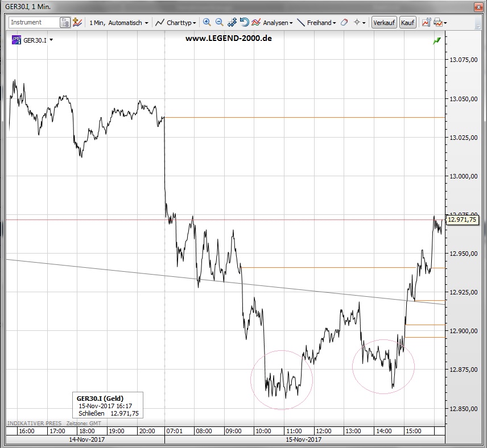Click the blue reset/undo arrow icon

click(244, 23)
